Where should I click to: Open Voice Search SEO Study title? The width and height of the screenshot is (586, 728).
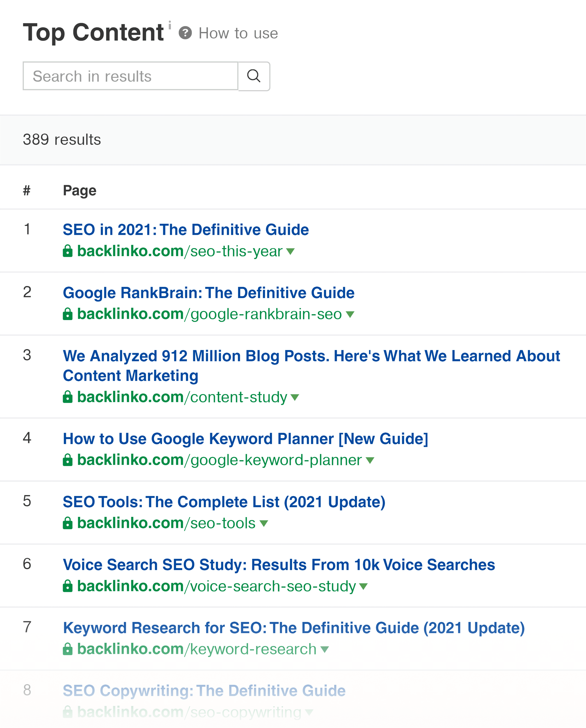click(279, 565)
